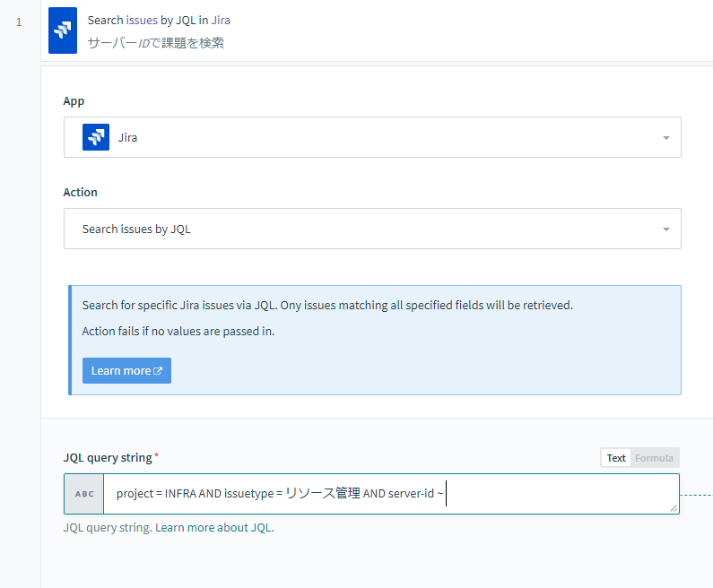Screen dimensions: 713x588
Task: Expand the App dropdown arrow
Action: pos(666,138)
